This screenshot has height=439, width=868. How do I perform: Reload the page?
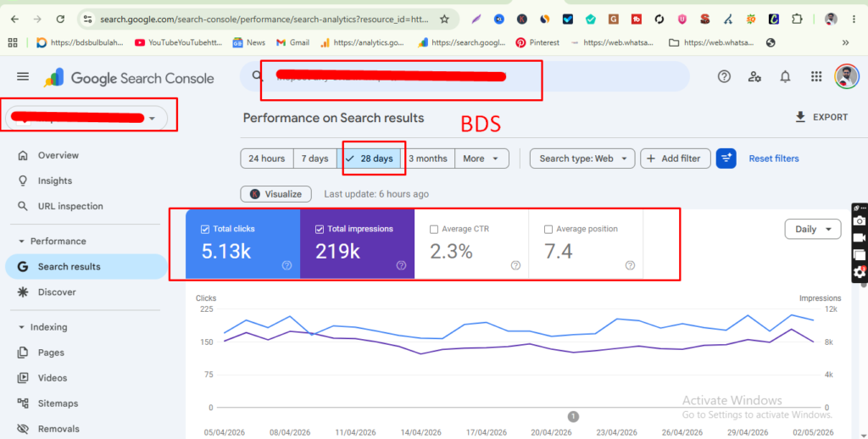60,19
